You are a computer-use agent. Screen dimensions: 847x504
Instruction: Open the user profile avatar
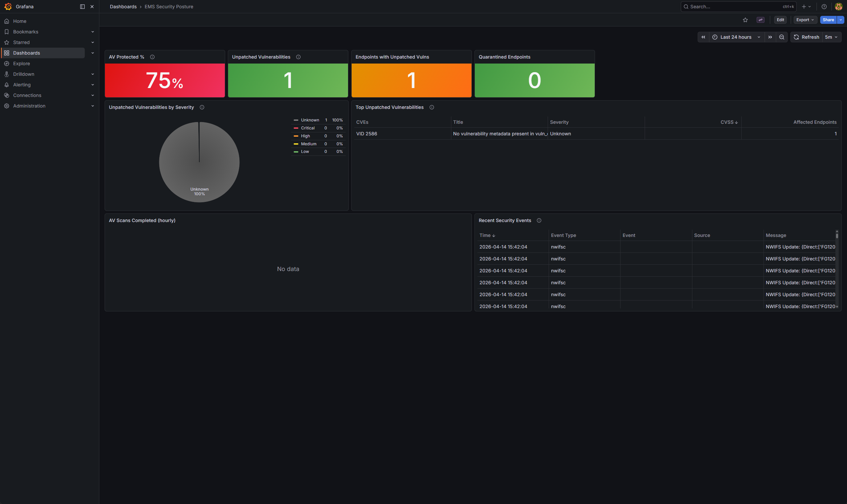pyautogui.click(x=838, y=6)
